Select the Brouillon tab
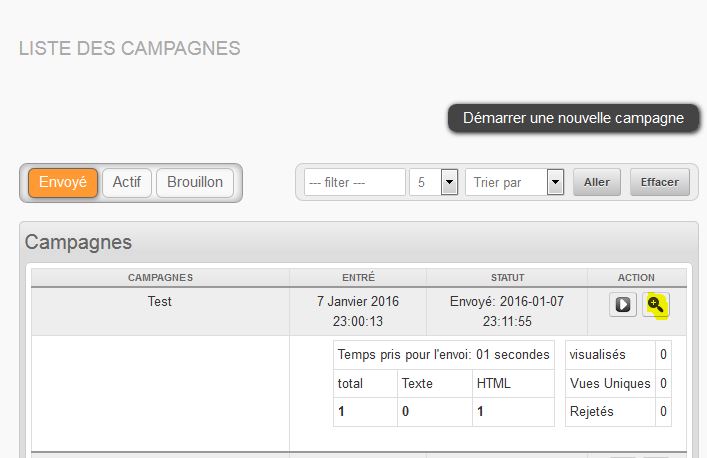Viewport: 707px width, 458px height. click(x=195, y=183)
